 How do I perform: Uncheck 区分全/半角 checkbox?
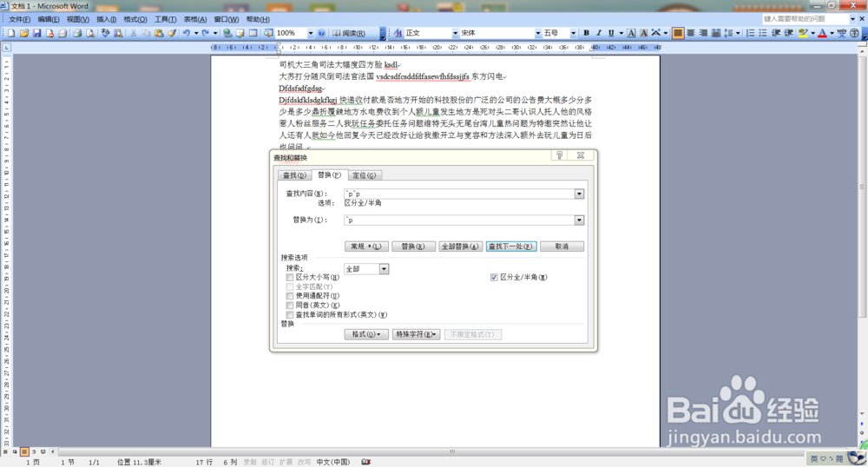[x=494, y=277]
